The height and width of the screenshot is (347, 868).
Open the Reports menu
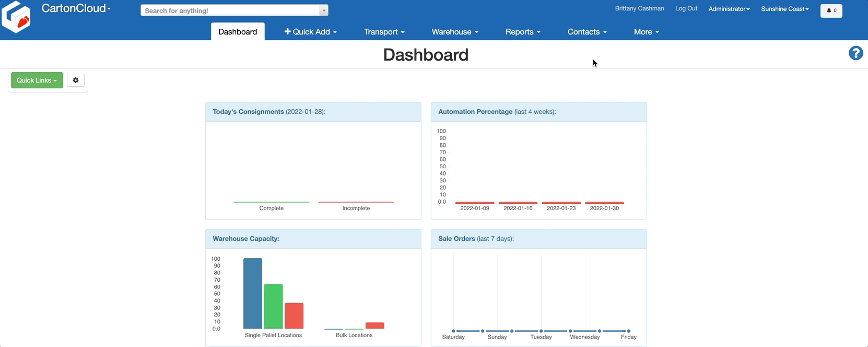[x=522, y=32]
